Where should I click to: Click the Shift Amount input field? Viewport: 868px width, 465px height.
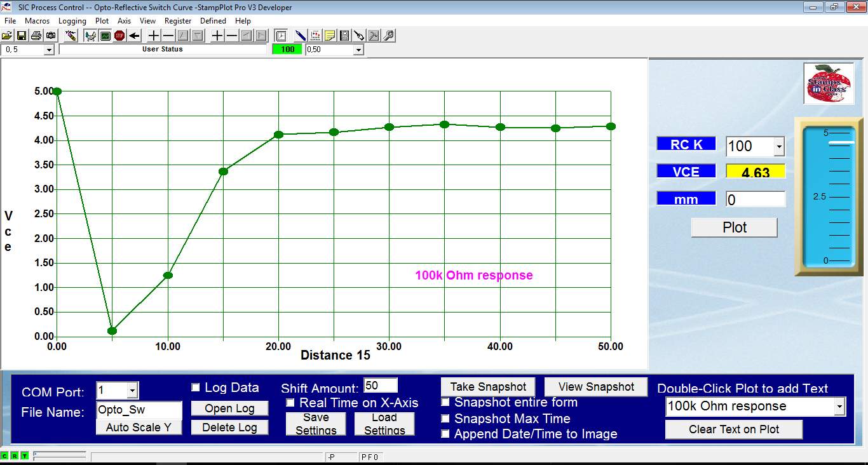pos(381,386)
